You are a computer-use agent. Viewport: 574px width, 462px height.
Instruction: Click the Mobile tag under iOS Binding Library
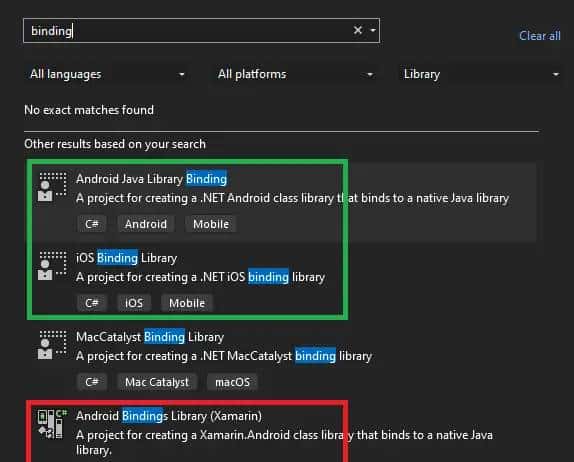187,303
